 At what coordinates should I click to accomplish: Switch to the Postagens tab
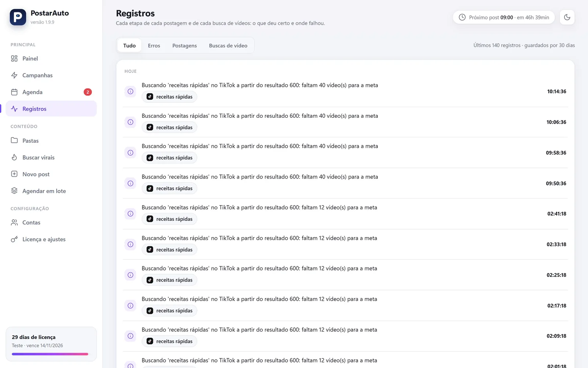[184, 46]
